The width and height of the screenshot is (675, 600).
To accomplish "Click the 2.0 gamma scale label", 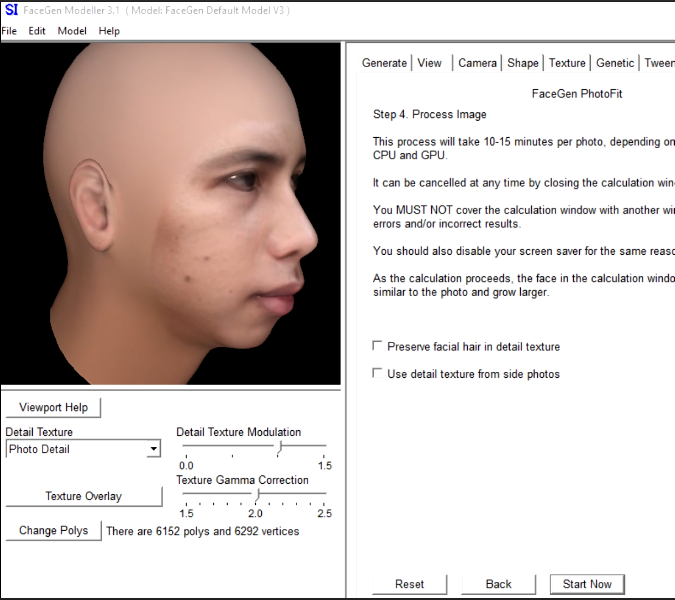I will click(x=255, y=513).
